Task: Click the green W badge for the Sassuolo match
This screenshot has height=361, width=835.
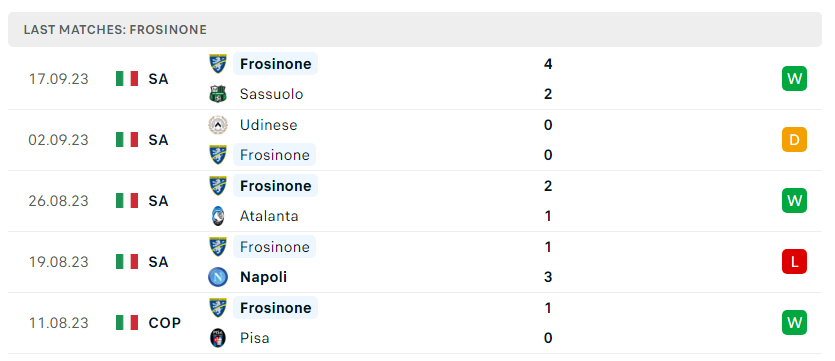Action: tap(794, 79)
